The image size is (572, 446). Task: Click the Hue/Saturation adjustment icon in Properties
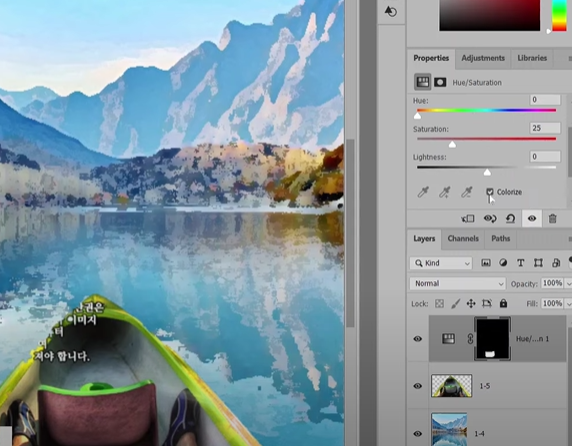pyautogui.click(x=422, y=82)
